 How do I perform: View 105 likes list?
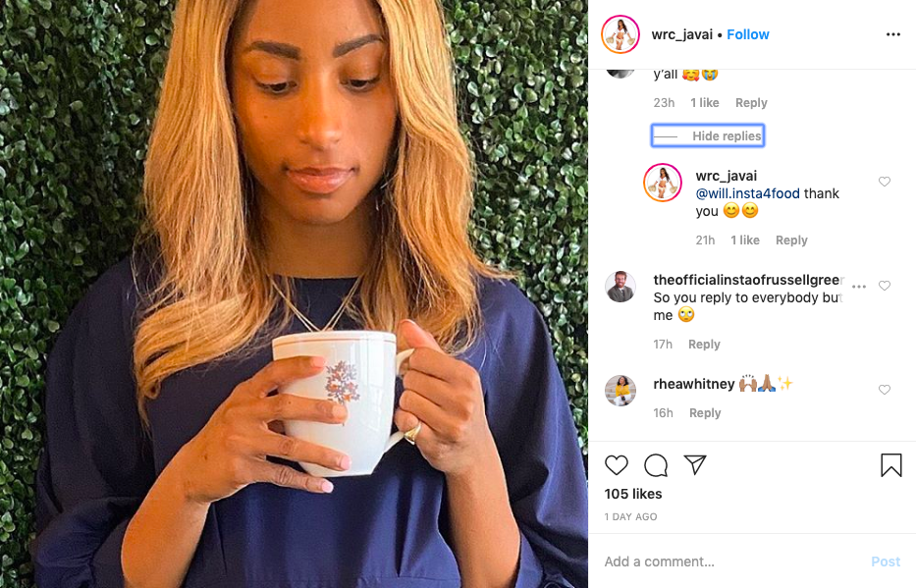(632, 494)
